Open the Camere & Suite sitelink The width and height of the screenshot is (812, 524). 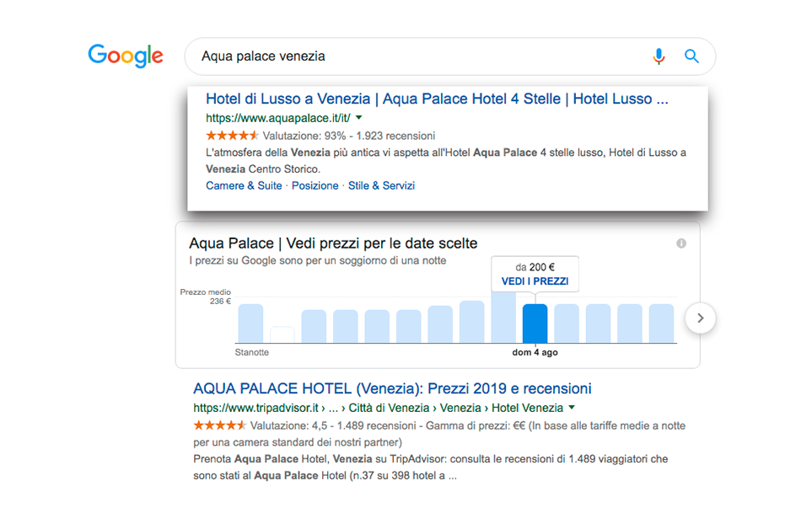244,185
